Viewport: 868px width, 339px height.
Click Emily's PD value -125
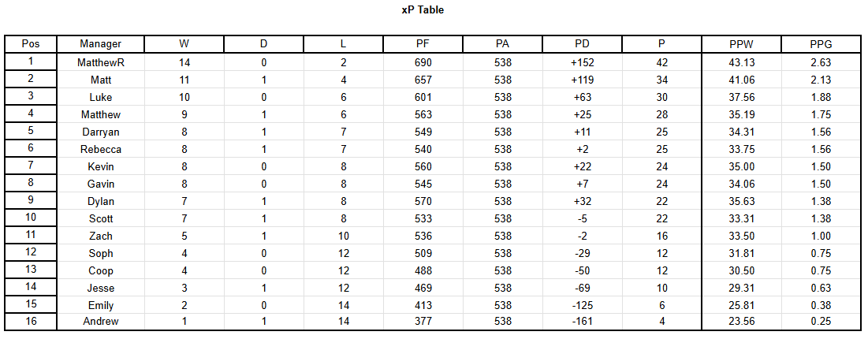(583, 305)
